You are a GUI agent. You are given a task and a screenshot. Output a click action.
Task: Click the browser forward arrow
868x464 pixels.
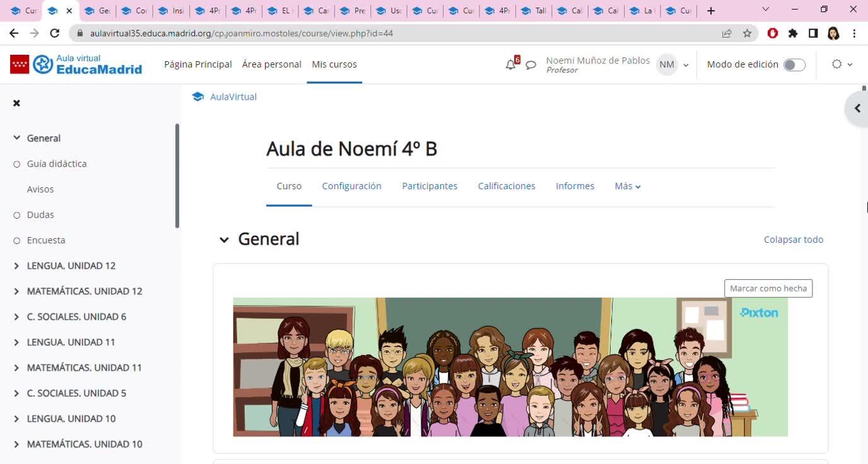point(34,33)
